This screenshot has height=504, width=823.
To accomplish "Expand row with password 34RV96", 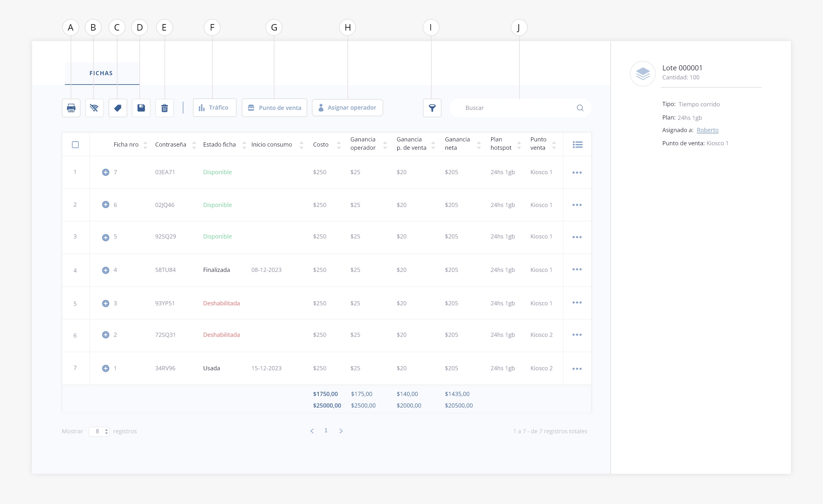I will pos(105,368).
